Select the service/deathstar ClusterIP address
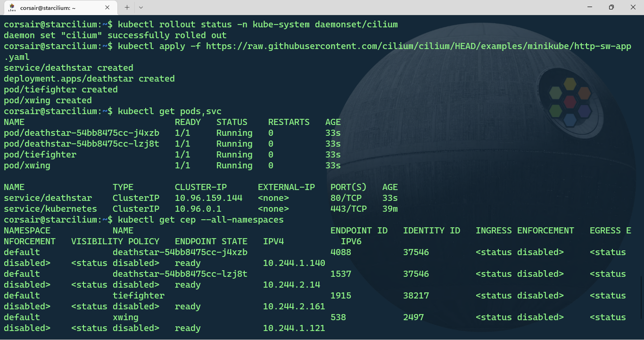 tap(208, 198)
